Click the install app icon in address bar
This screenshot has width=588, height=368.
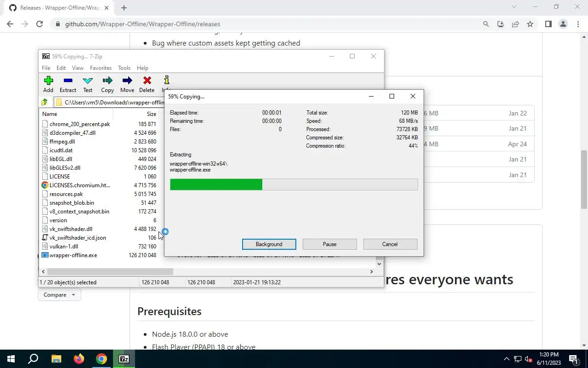tap(501, 24)
